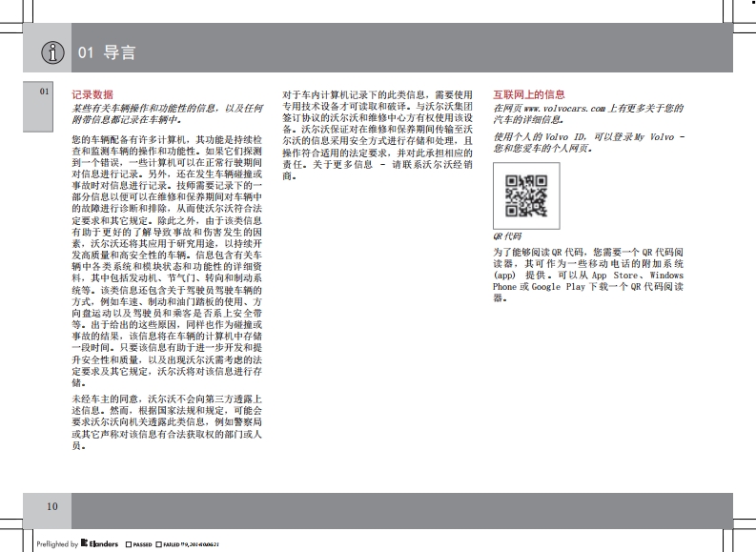The width and height of the screenshot is (756, 552).
Task: Click the circled information icon in header
Action: pyautogui.click(x=52, y=53)
